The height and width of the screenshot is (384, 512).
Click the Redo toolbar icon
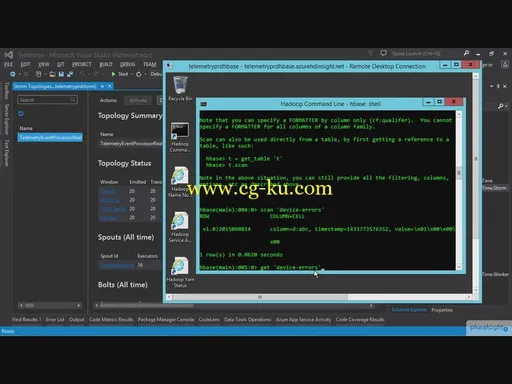96,74
